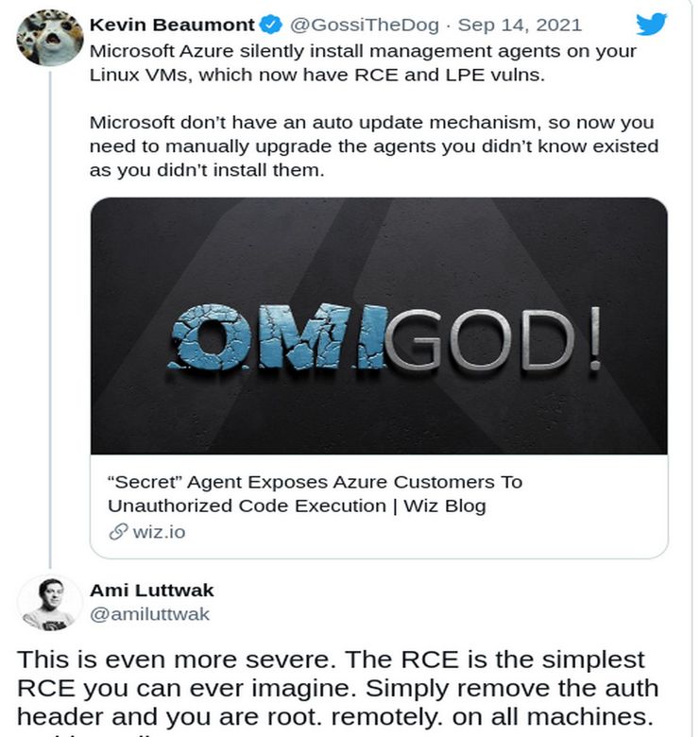Click Kevin Beaumont's verified badge icon

271,25
